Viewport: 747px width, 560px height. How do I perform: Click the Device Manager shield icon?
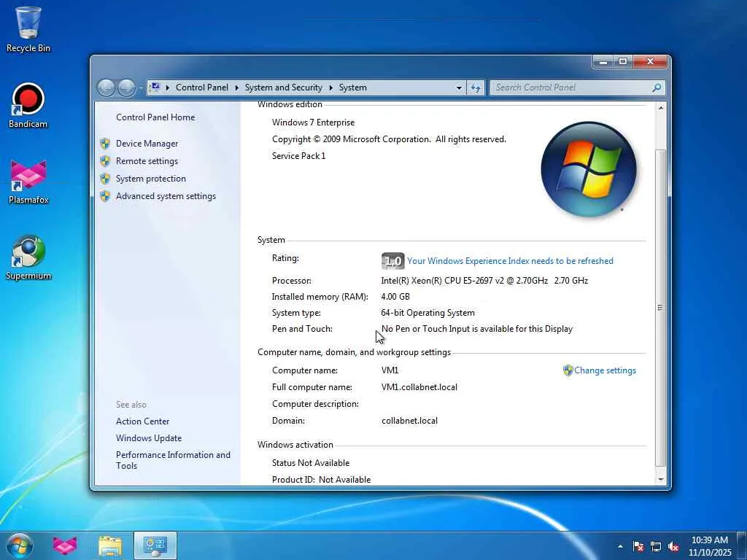pyautogui.click(x=105, y=144)
